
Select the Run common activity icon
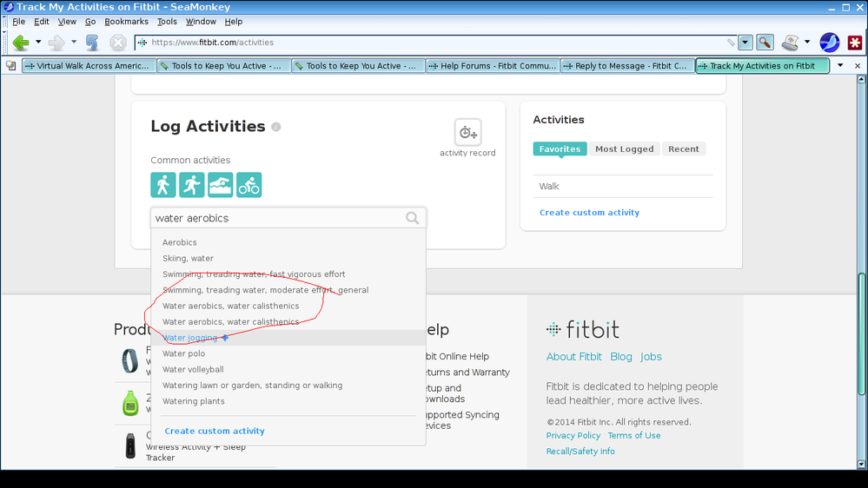(x=191, y=185)
